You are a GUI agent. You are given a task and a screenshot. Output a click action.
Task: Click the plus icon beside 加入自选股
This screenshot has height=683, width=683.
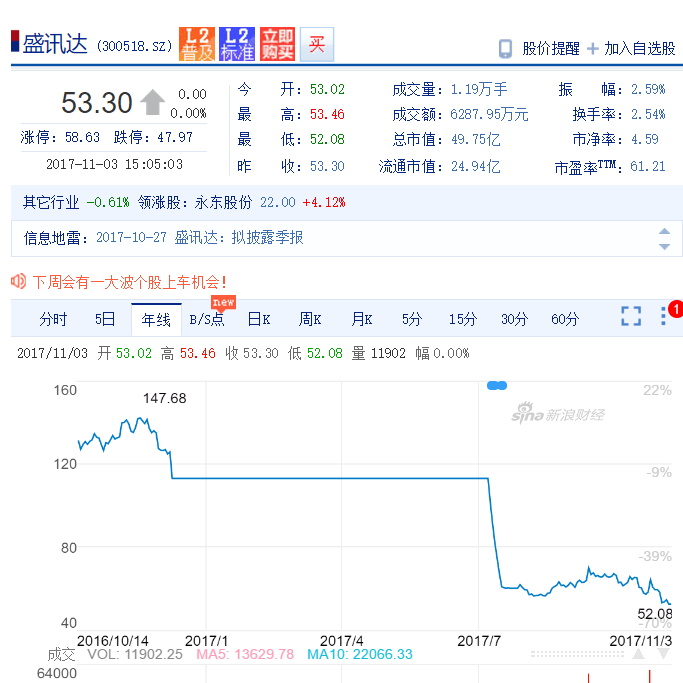click(x=592, y=48)
